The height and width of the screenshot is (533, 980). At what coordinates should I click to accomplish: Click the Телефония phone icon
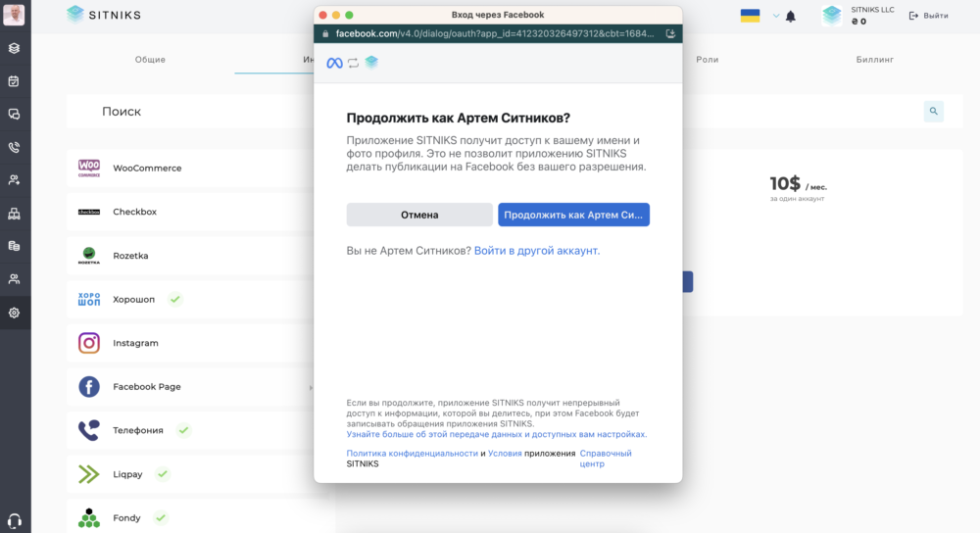pos(89,430)
